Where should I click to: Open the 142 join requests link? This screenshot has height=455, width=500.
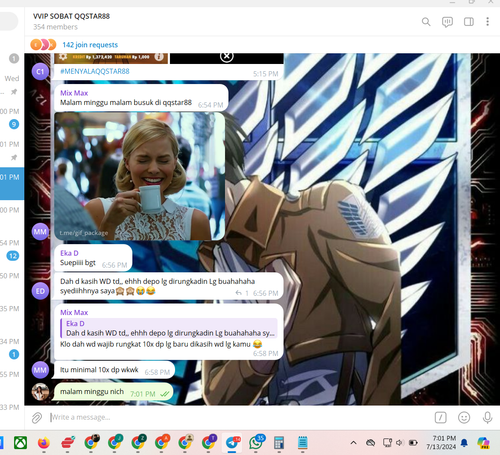click(x=90, y=45)
